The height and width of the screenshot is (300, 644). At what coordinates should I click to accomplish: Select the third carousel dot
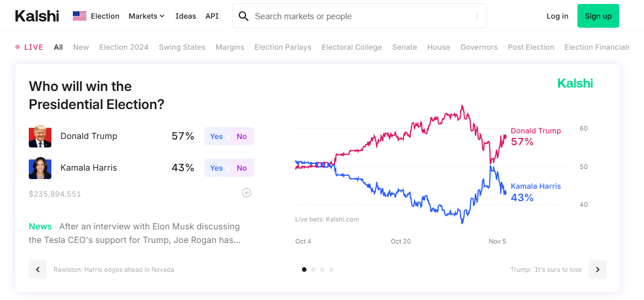(x=322, y=269)
